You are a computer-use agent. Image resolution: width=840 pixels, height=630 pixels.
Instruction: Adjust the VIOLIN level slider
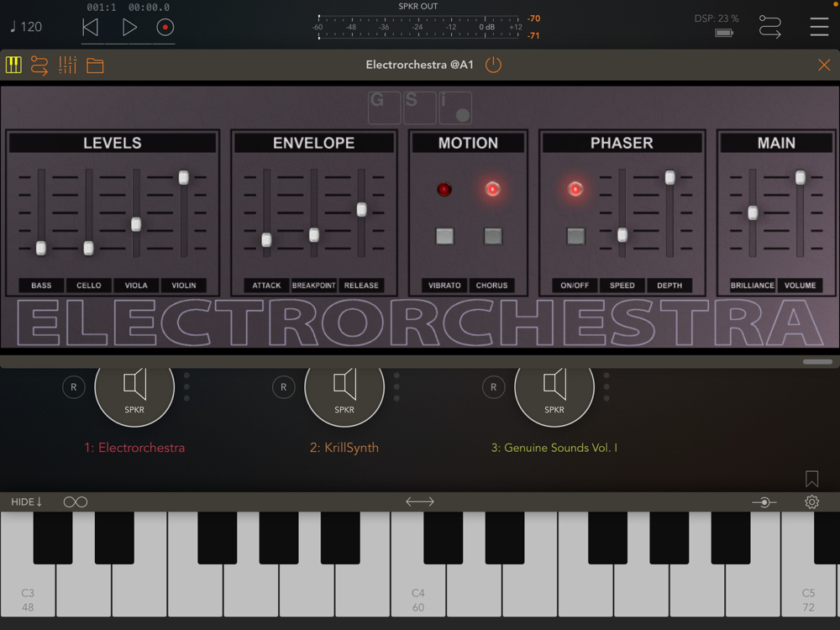(184, 177)
